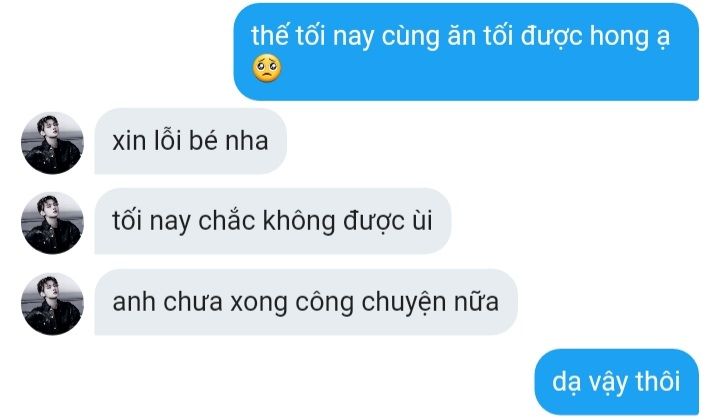This screenshot has height=420, width=720.
Task: Click the 'anh chưa xong công chuyện nữa' bubble
Action: point(306,302)
